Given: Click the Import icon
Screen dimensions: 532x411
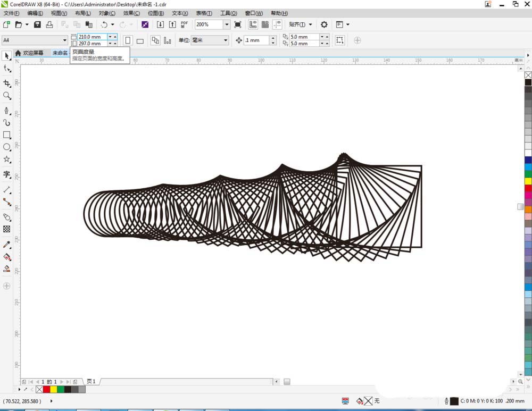Looking at the screenshot, I should (x=160, y=24).
